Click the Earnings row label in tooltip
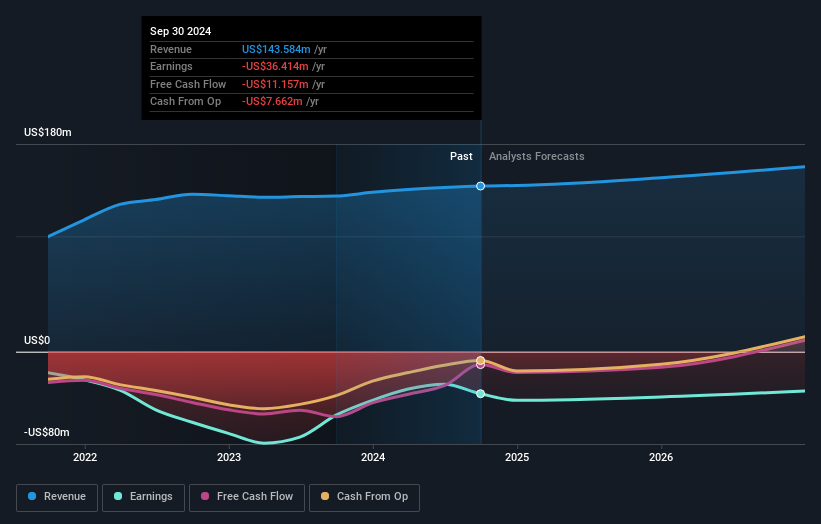 pos(171,66)
